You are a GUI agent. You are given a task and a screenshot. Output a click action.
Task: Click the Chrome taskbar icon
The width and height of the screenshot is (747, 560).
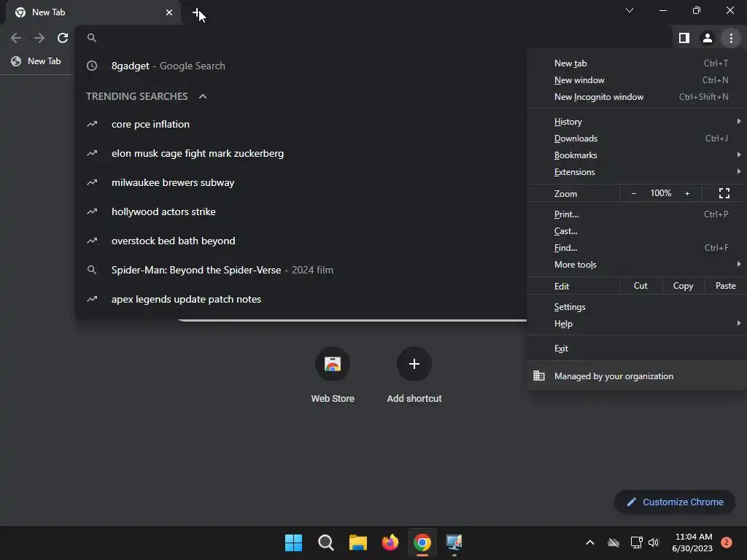pyautogui.click(x=422, y=542)
